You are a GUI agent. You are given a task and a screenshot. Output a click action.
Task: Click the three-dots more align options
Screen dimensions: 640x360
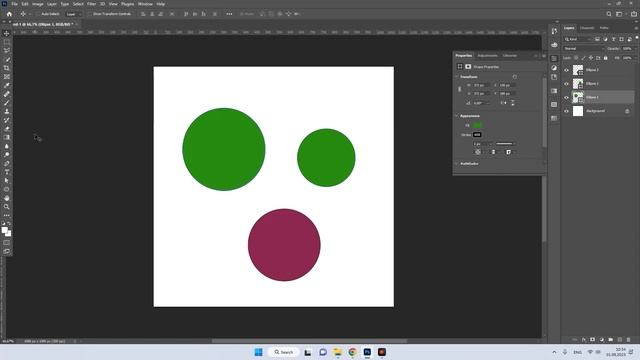pos(229,14)
